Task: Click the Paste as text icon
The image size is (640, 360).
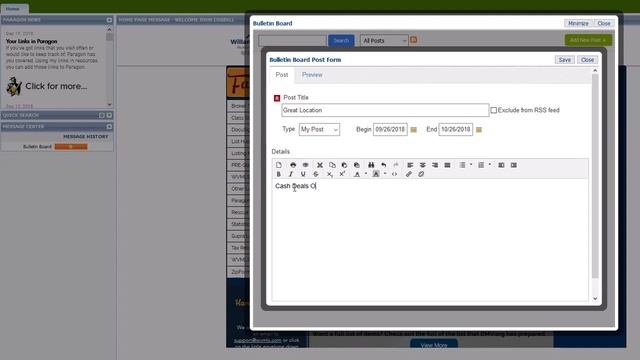Action: click(x=357, y=165)
